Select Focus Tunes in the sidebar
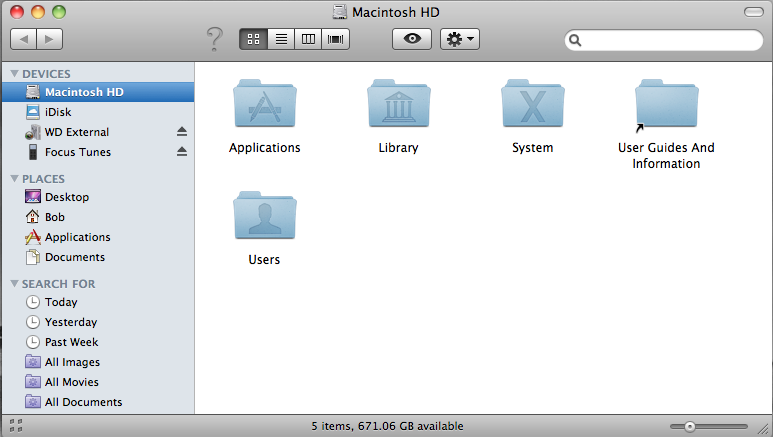773x437 pixels. point(98,152)
